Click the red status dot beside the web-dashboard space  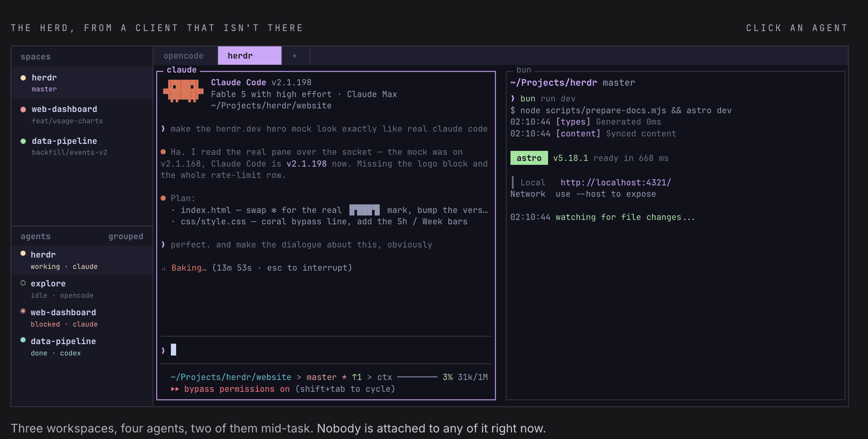[23, 109]
